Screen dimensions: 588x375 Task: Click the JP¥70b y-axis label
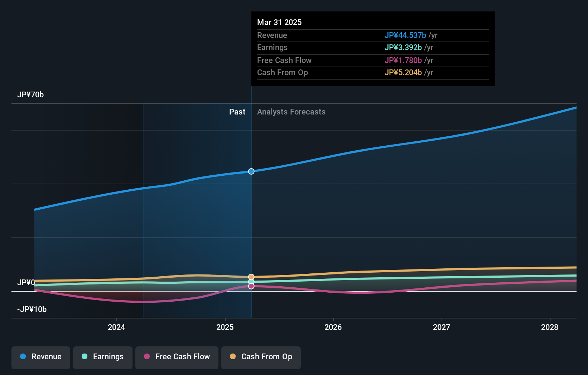[x=30, y=95]
